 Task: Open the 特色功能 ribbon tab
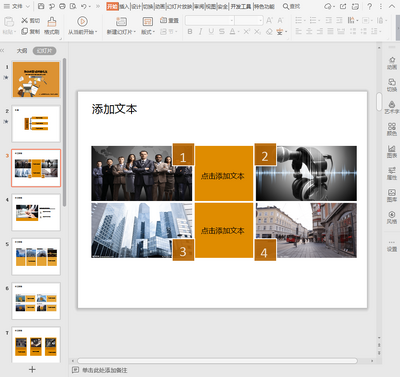pos(264,6)
